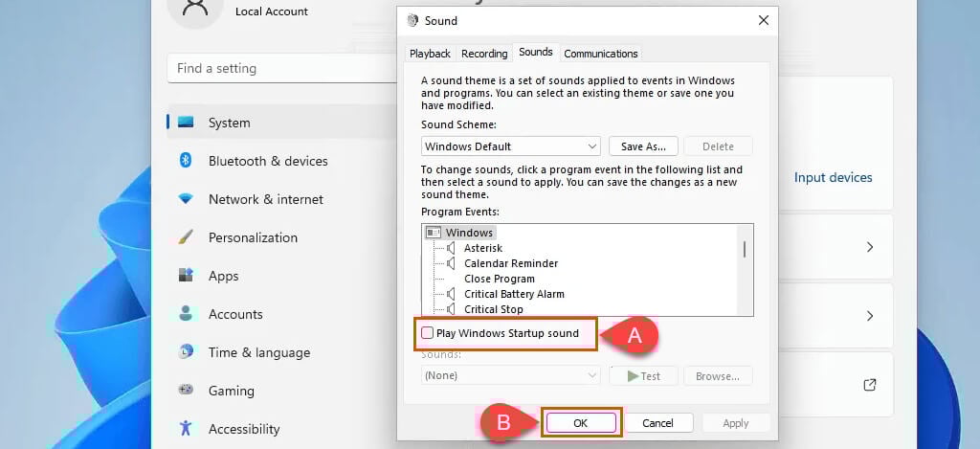This screenshot has width=980, height=449.
Task: Switch to the Recording tab
Action: [x=484, y=54]
